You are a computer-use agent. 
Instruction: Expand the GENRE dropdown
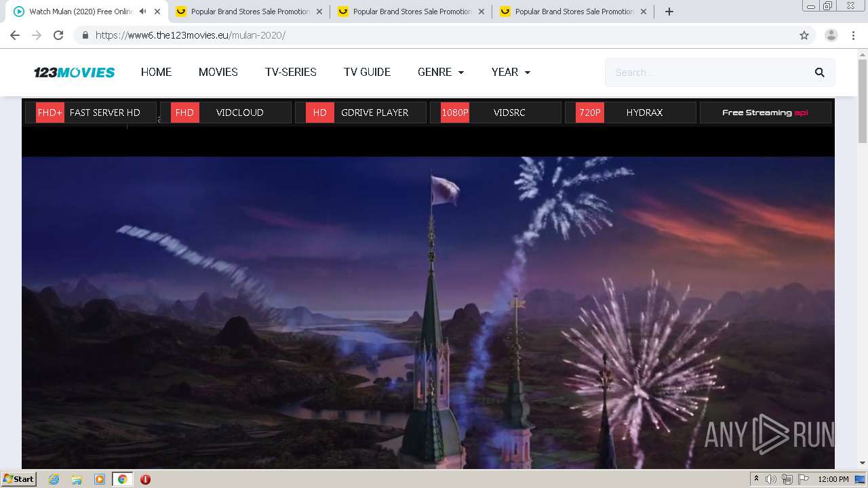(441, 72)
